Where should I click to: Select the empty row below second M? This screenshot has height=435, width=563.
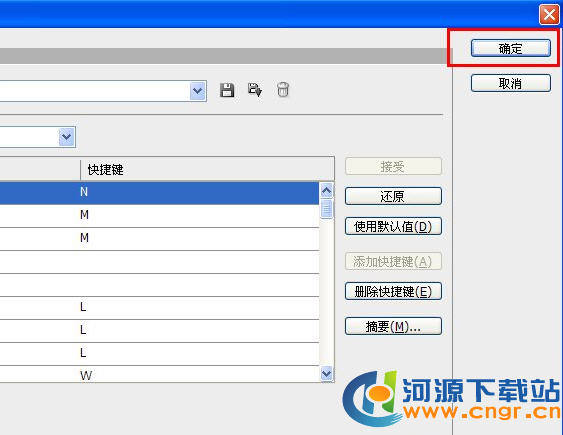coord(159,262)
